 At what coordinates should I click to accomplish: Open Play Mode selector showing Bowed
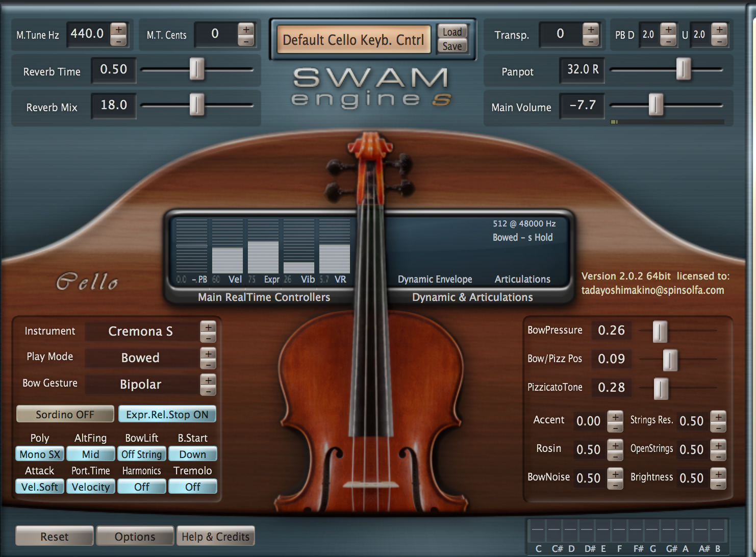click(141, 358)
